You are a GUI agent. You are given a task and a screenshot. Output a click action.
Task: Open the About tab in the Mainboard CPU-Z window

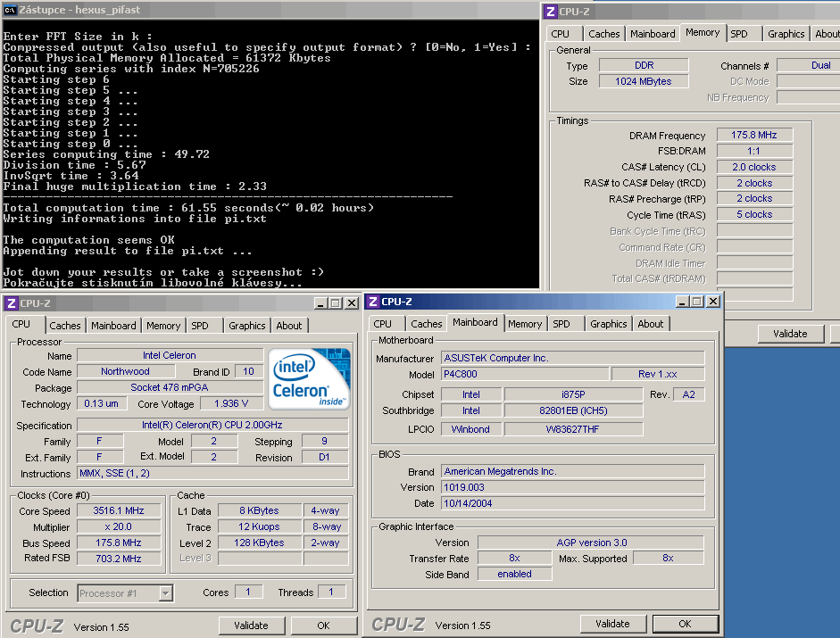point(651,324)
